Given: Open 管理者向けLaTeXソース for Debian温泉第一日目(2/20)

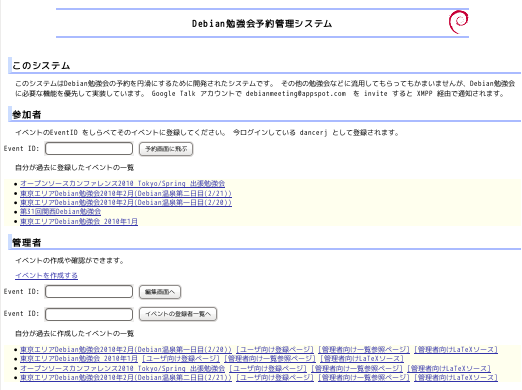Looking at the screenshot, I should [456, 349].
